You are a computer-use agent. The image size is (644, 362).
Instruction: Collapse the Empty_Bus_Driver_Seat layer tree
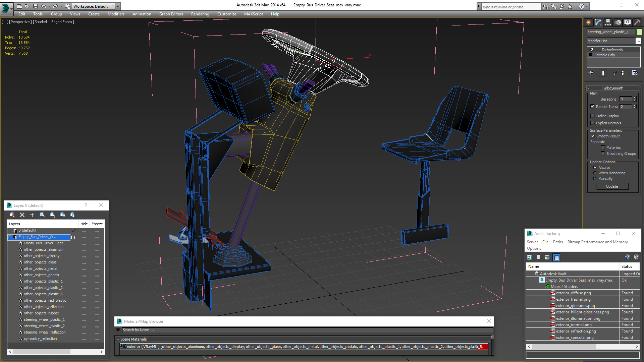point(10,237)
